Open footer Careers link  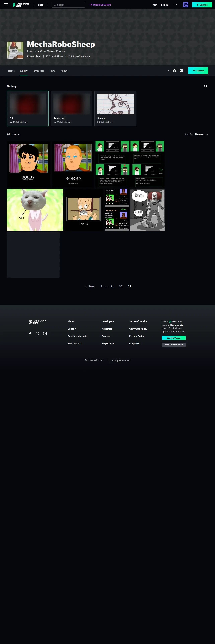pyautogui.click(x=106, y=336)
